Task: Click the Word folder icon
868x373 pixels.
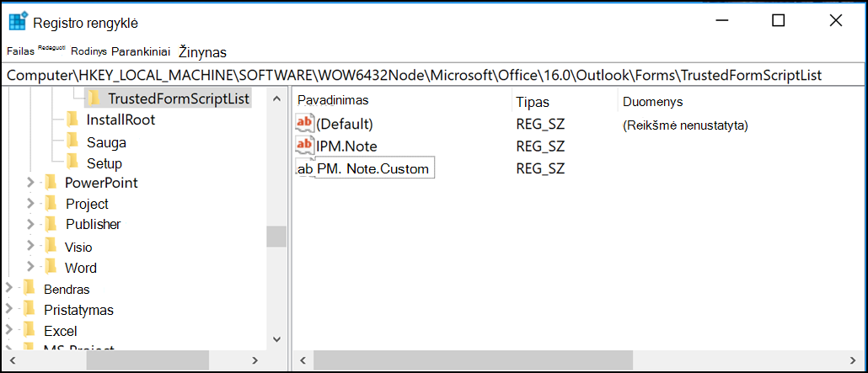Action: tap(51, 268)
